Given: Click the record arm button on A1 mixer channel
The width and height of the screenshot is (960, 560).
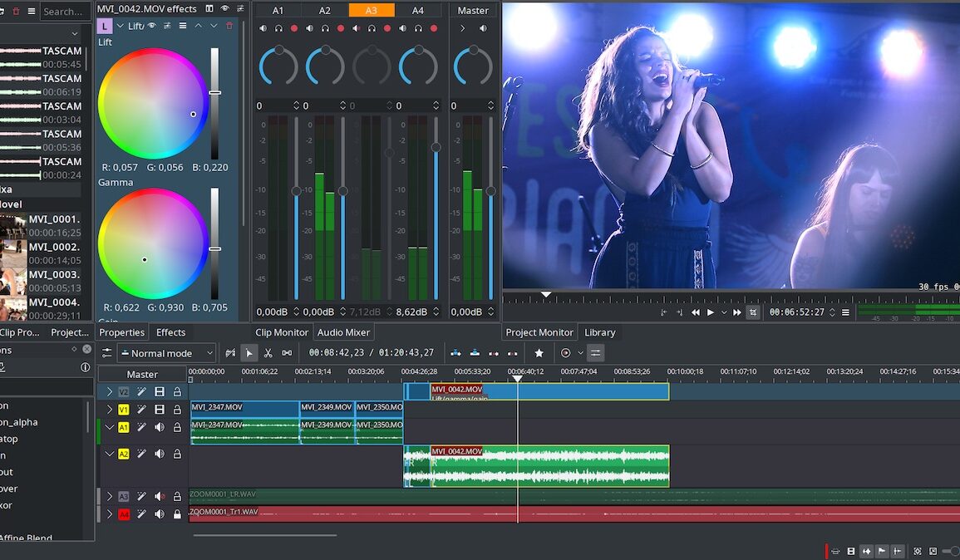Looking at the screenshot, I should pyautogui.click(x=294, y=28).
